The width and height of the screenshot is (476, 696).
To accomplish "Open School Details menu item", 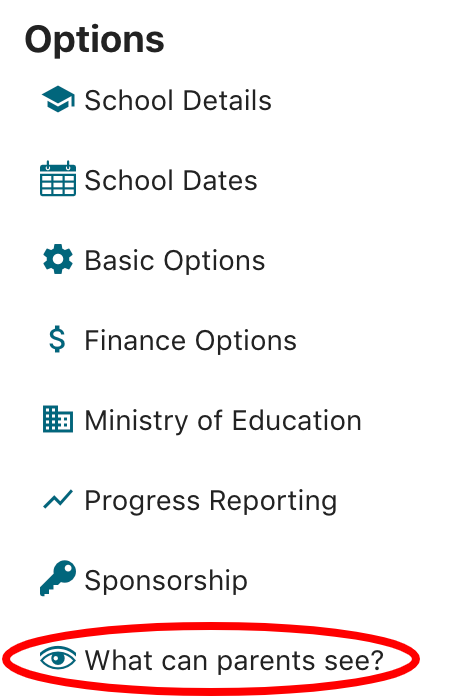I will 156,100.
